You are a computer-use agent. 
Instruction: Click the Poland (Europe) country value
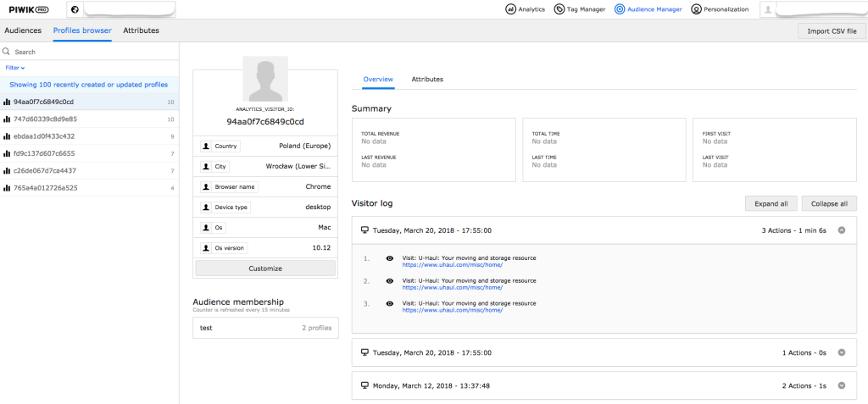pos(305,147)
